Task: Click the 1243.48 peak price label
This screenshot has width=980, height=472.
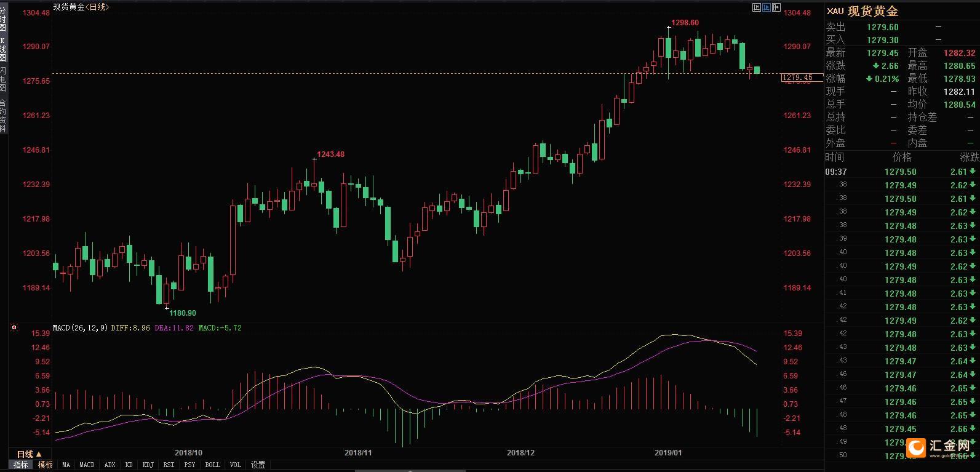Action: pos(330,154)
